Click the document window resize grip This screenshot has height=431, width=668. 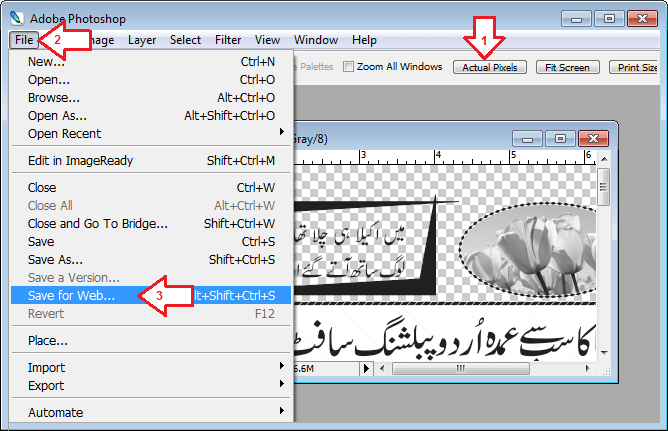pyautogui.click(x=606, y=372)
